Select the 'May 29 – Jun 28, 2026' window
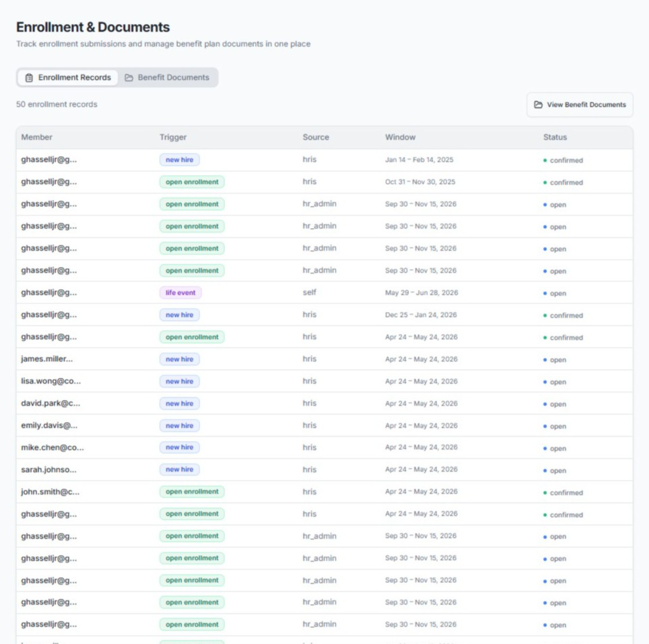This screenshot has height=644, width=649. [x=421, y=293]
